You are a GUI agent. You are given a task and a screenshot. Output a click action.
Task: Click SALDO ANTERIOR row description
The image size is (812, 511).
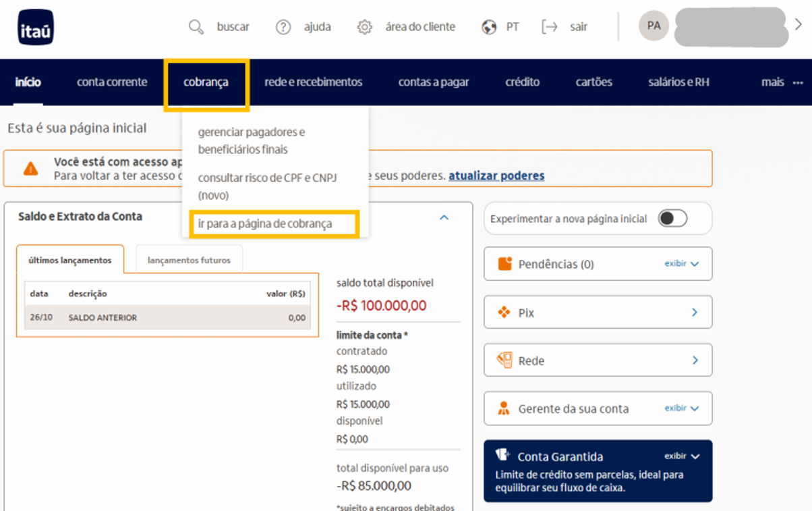(x=103, y=318)
